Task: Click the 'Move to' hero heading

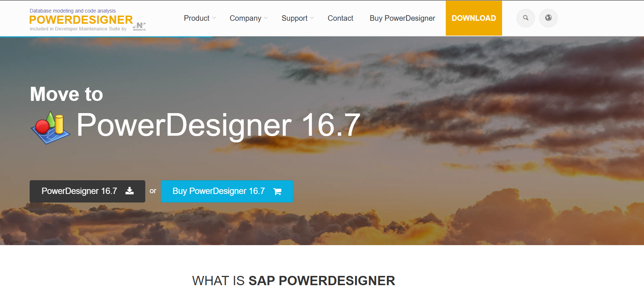Action: pyautogui.click(x=66, y=94)
